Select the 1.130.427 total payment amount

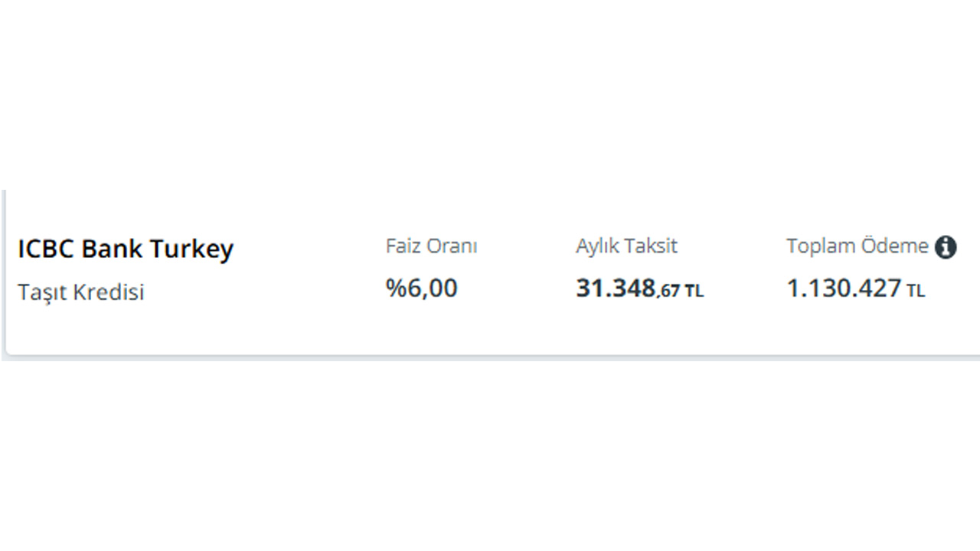[x=844, y=289]
